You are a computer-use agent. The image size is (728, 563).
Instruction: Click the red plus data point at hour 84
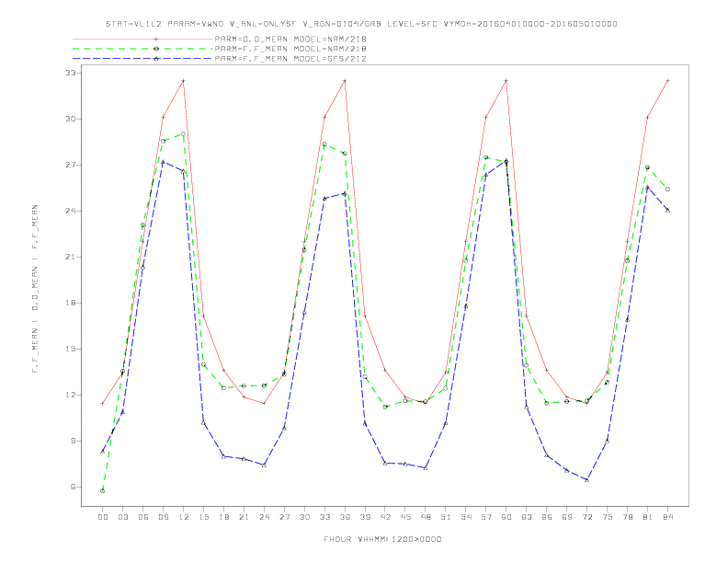[x=667, y=80]
